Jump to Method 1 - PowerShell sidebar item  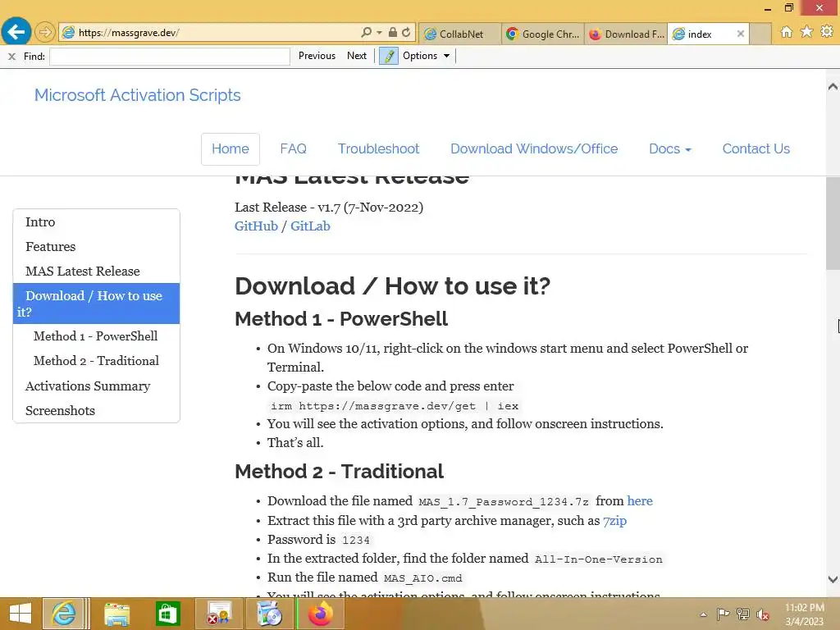click(x=97, y=336)
